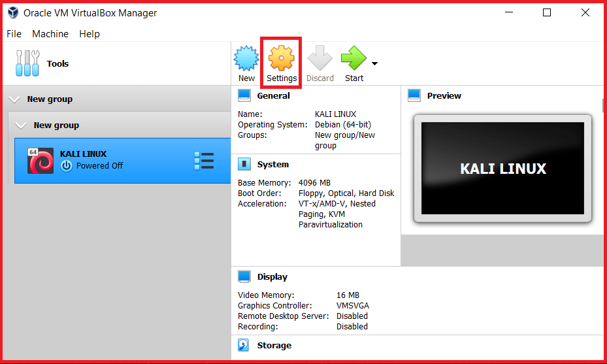
Task: Open the Storage settings heading link
Action: [274, 346]
